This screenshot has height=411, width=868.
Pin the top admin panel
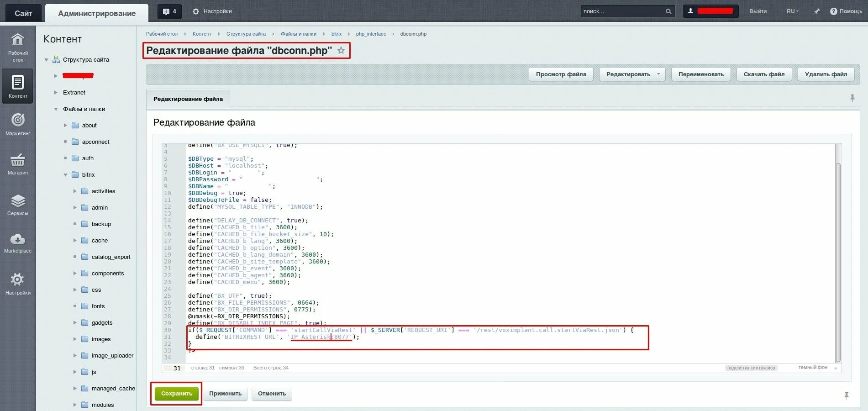(x=817, y=11)
